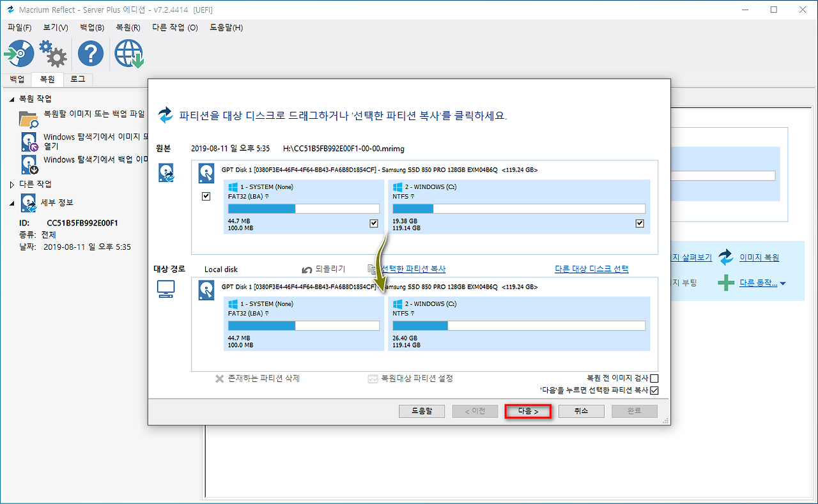Click disk icon beside 'Windows 탐색기에서 백업' entry
This screenshot has width=818, height=504.
pyautogui.click(x=29, y=165)
